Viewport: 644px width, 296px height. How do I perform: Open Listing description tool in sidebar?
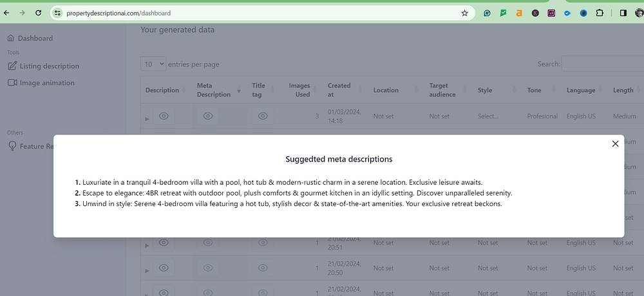pos(49,66)
